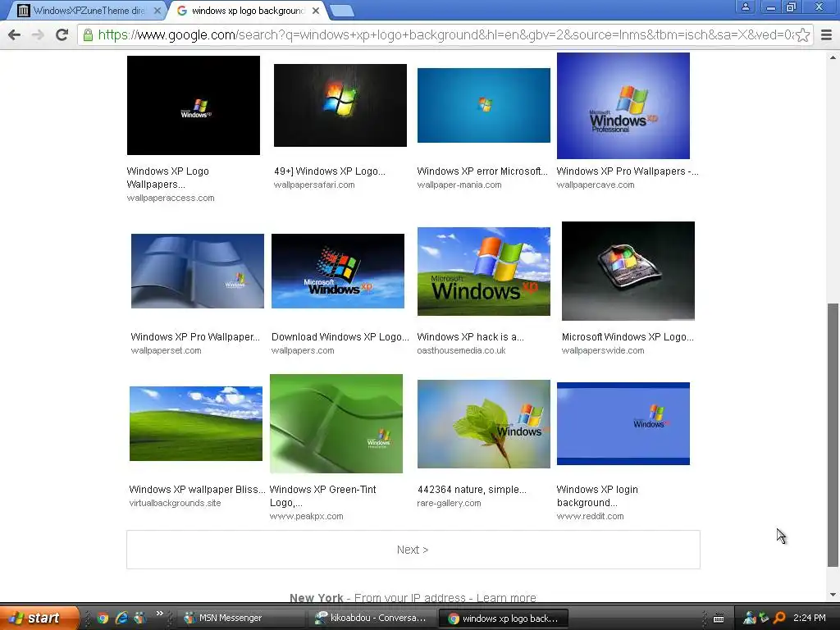Click the 'Microsoft Windows XP Logo...' title
This screenshot has height=630, width=840.
click(628, 337)
